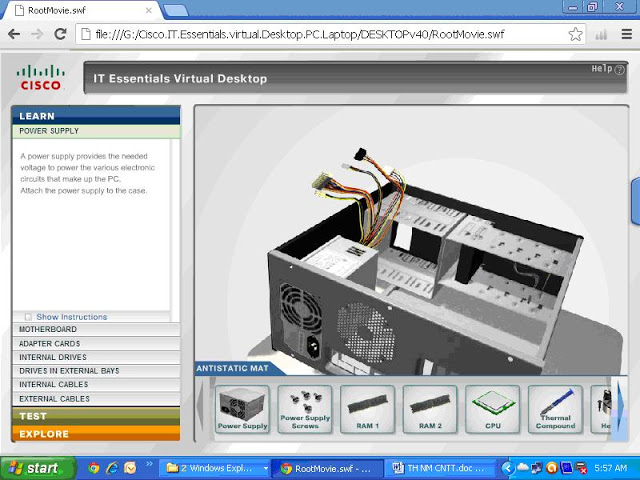Launch Internet Explorer from Quick Launch
640x480 pixels.
[x=112, y=468]
